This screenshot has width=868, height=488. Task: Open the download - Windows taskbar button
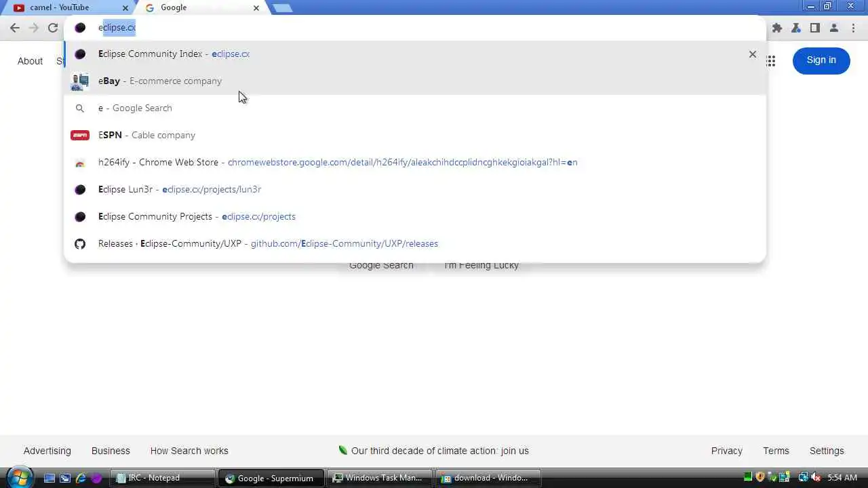coord(488,478)
